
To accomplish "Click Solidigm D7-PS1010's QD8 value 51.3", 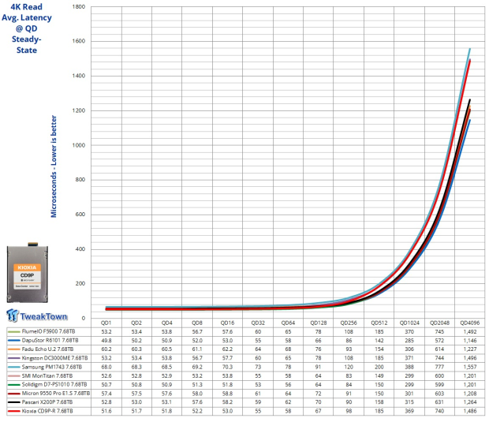I will [x=197, y=385].
